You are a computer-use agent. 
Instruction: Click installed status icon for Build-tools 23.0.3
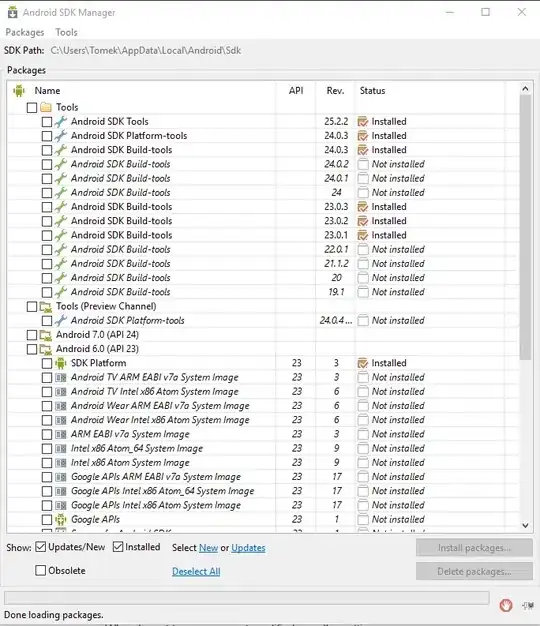(363, 207)
